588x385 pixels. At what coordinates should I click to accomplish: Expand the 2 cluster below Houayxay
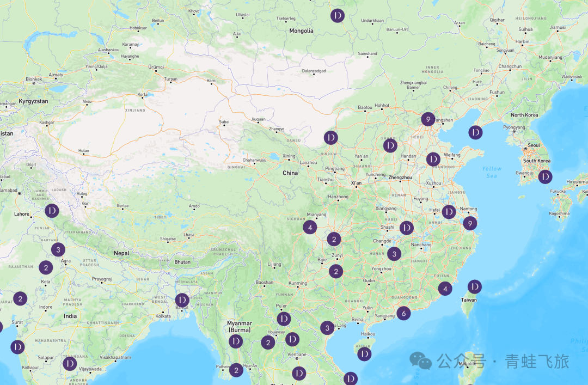[268, 342]
